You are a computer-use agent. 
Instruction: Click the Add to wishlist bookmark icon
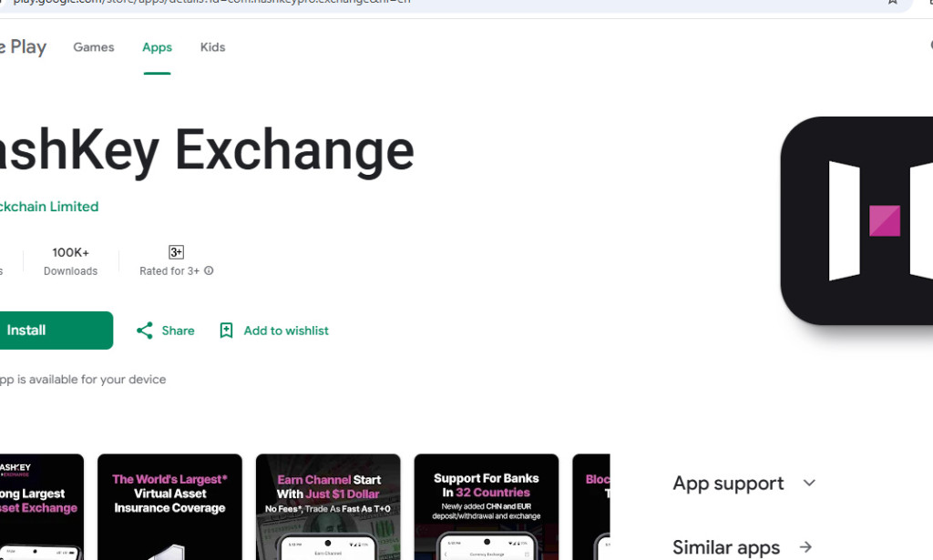coord(225,331)
